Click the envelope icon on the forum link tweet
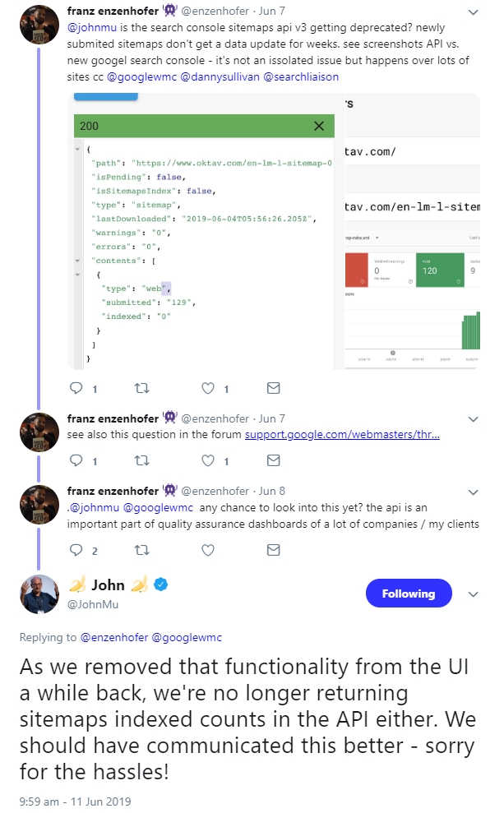Viewport: 504px width, 813px height. (x=272, y=460)
